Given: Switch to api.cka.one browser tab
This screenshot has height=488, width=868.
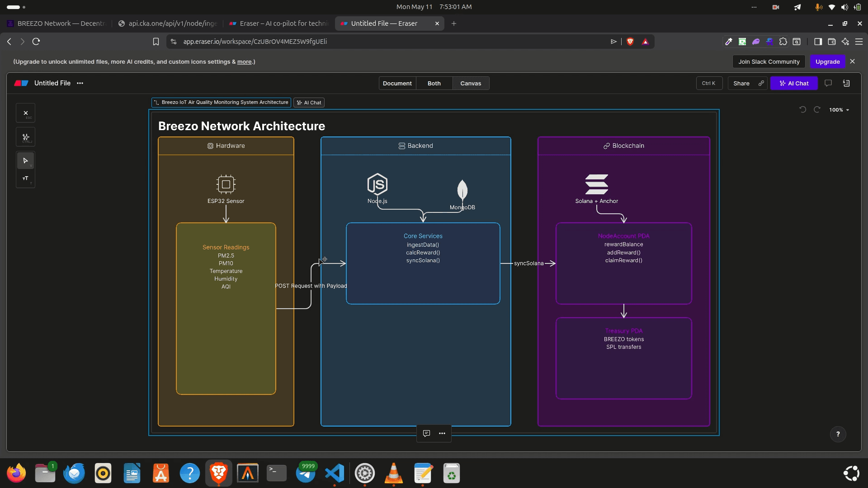Looking at the screenshot, I should pos(167,23).
